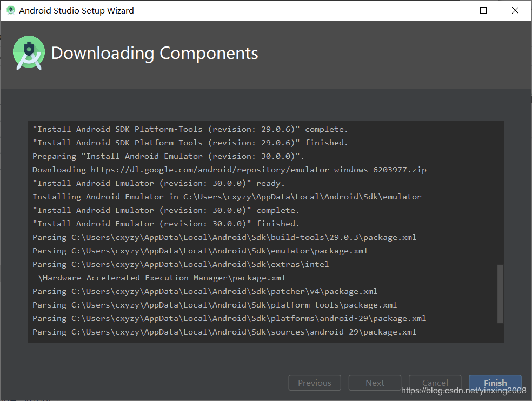Viewport: 532px width, 401px height.
Task: Click the 'Parsing ...sources\android-29\package.xml' line
Action: 224,332
